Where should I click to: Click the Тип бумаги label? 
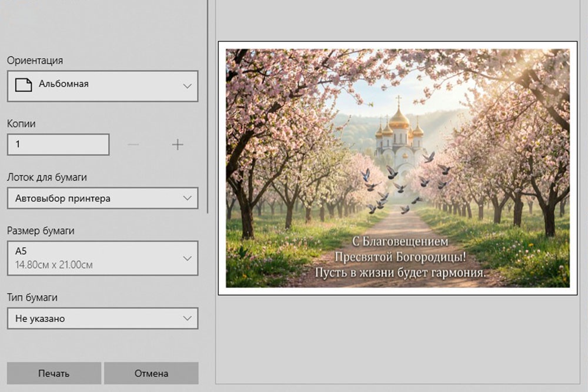tap(32, 297)
